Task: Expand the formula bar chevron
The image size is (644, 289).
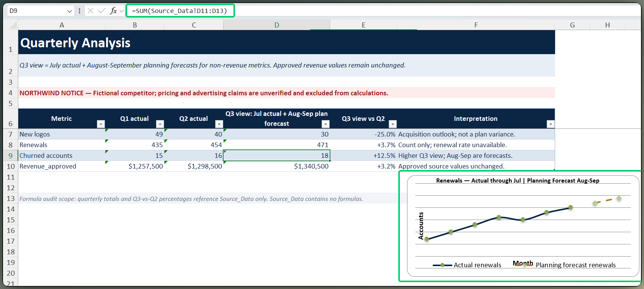Action: [x=122, y=11]
